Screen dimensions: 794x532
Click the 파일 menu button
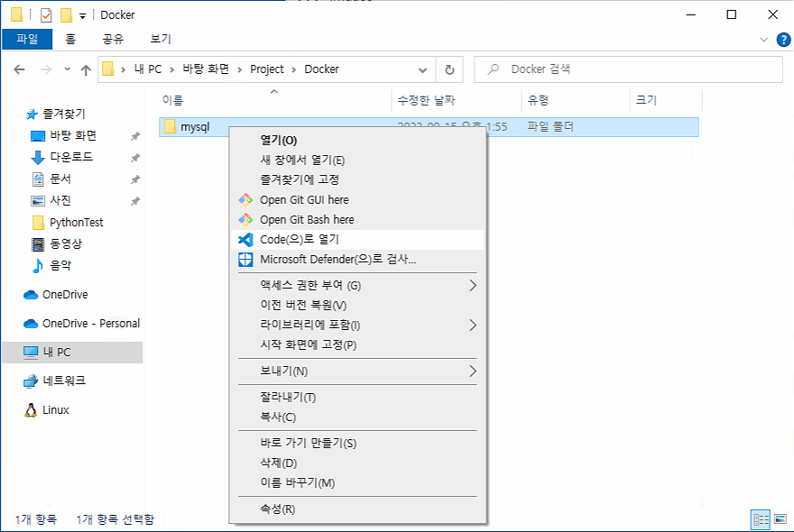(x=27, y=39)
